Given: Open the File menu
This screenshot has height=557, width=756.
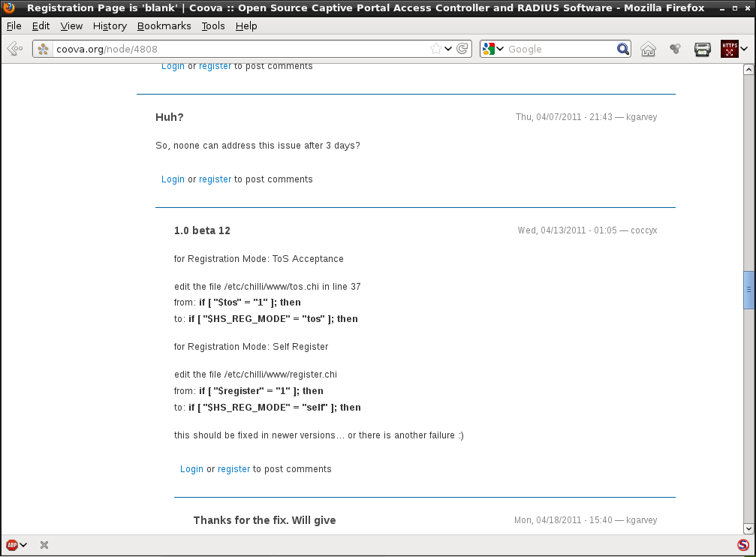Looking at the screenshot, I should point(14,26).
